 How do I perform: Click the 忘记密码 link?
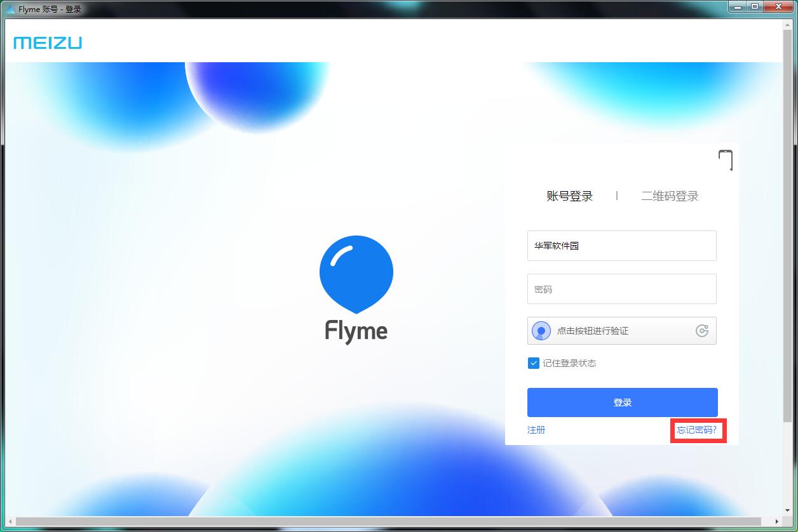[697, 430]
